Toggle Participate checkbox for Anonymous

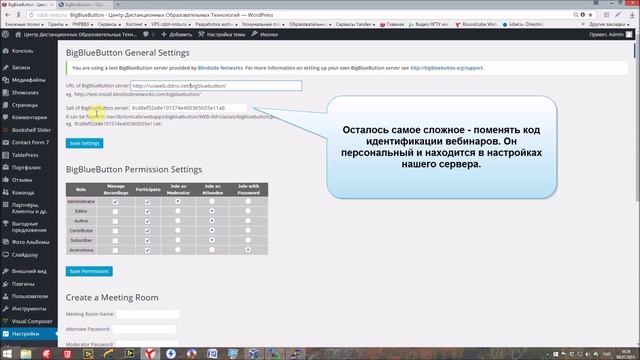pos(147,250)
